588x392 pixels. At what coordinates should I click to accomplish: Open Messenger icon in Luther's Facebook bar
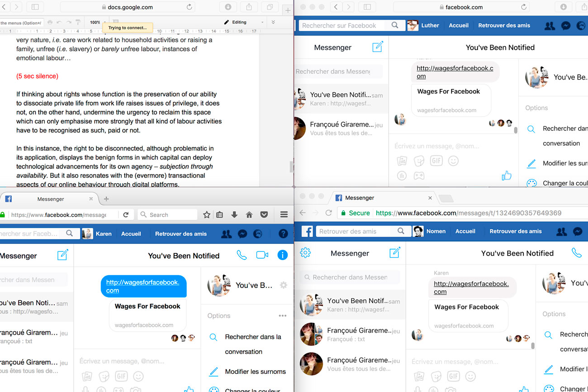pos(565,26)
